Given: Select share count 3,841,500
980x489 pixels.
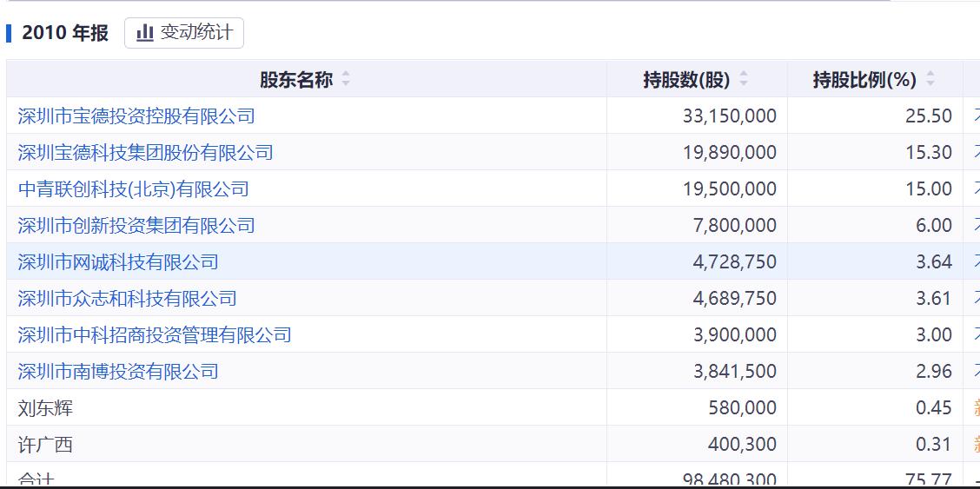Looking at the screenshot, I should pyautogui.click(x=735, y=371).
